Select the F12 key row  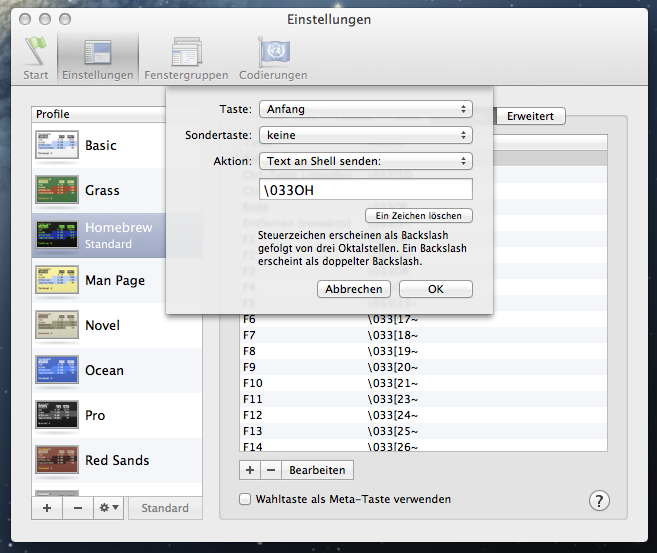(x=424, y=415)
